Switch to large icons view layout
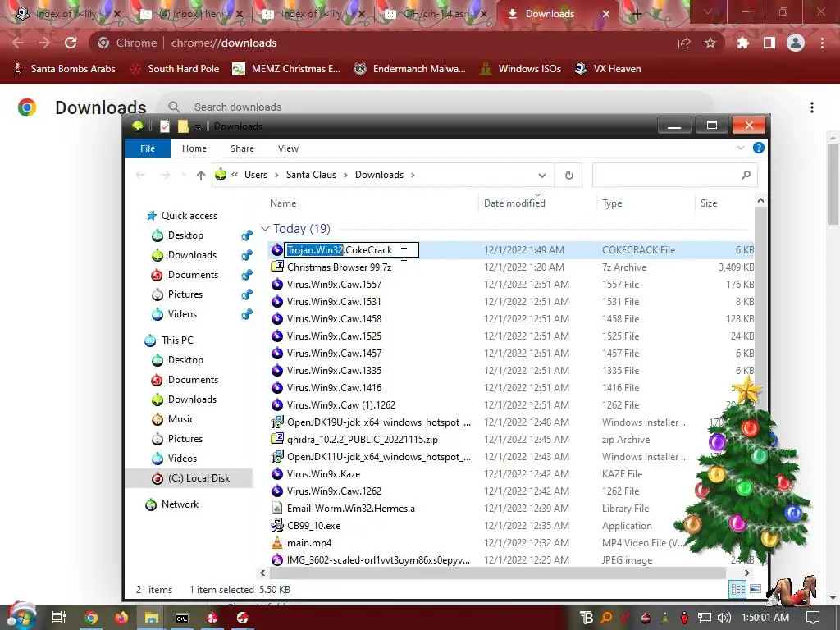Image resolution: width=840 pixels, height=630 pixels. [756, 589]
